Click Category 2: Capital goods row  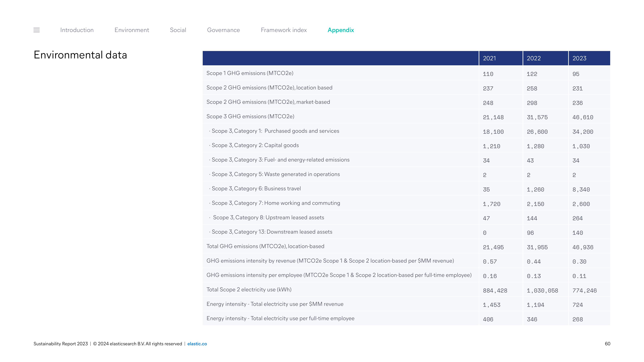254,145
